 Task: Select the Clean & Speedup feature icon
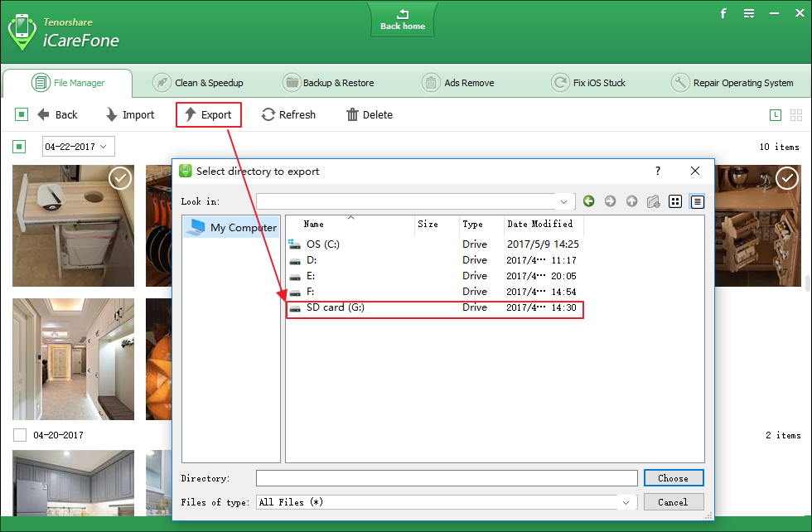[162, 83]
